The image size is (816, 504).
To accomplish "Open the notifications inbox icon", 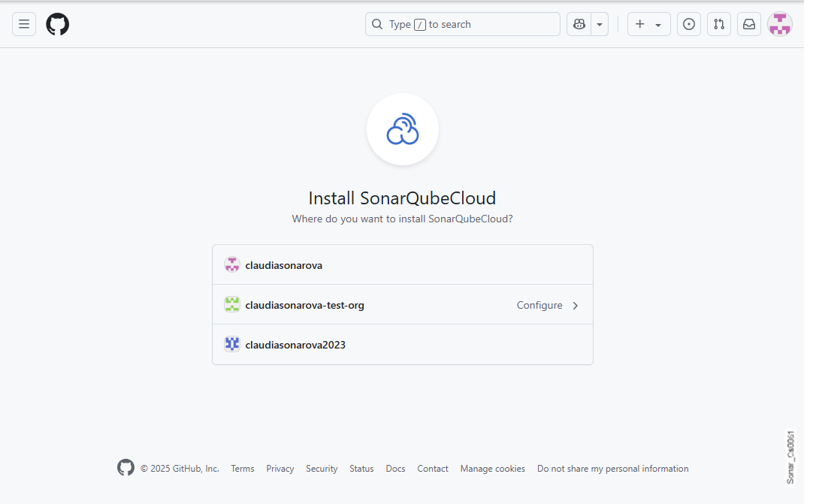I will click(x=748, y=24).
